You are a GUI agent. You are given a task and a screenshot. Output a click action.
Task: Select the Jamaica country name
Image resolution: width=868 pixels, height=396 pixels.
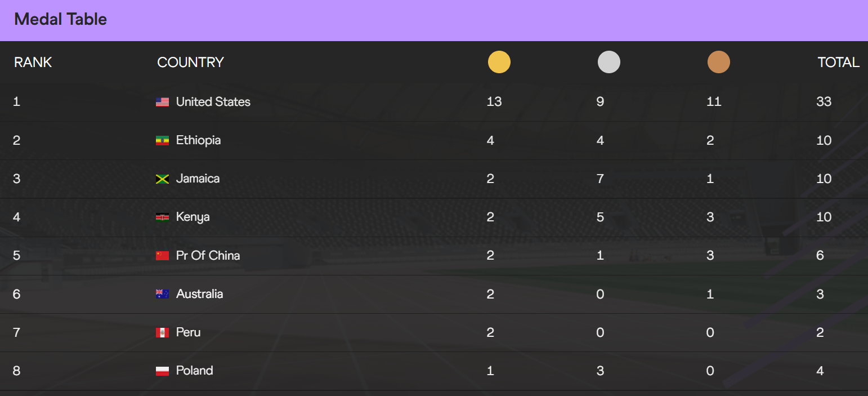pyautogui.click(x=198, y=179)
